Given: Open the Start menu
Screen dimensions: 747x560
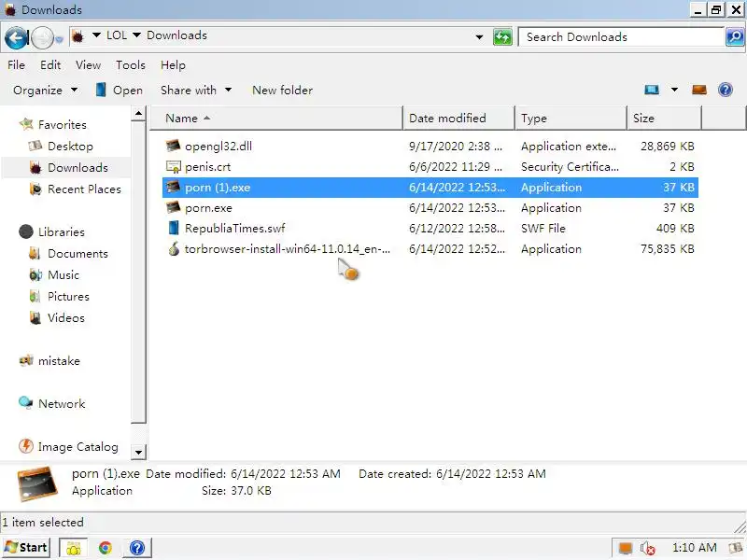Looking at the screenshot, I should click(26, 548).
